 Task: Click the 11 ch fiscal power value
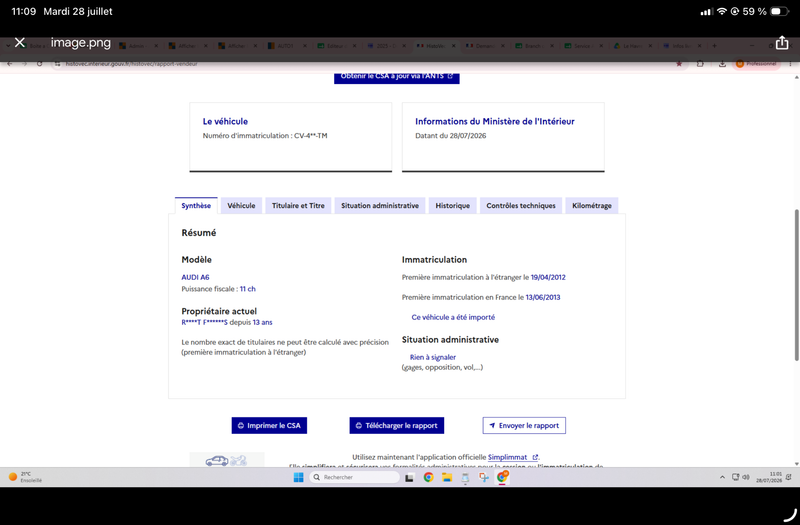click(x=248, y=289)
